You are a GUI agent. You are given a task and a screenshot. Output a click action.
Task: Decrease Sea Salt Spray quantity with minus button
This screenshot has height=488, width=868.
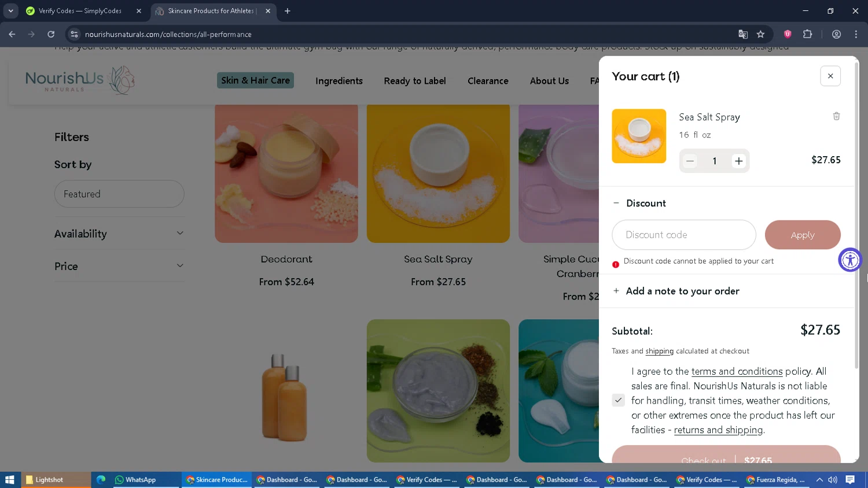(x=690, y=161)
